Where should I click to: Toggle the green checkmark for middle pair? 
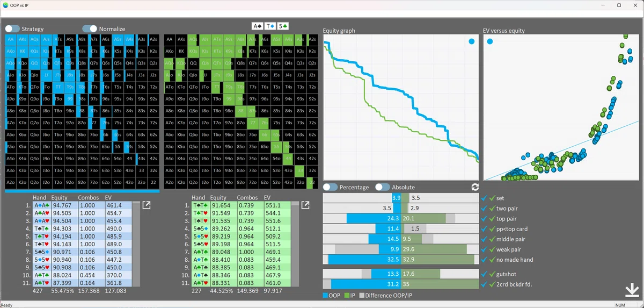point(492,239)
